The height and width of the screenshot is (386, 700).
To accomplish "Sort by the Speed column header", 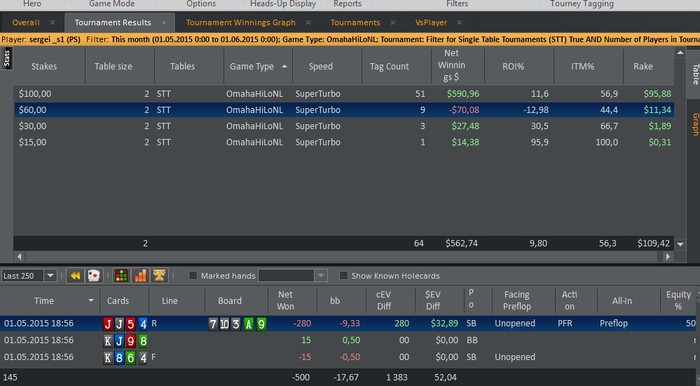I will tap(321, 66).
